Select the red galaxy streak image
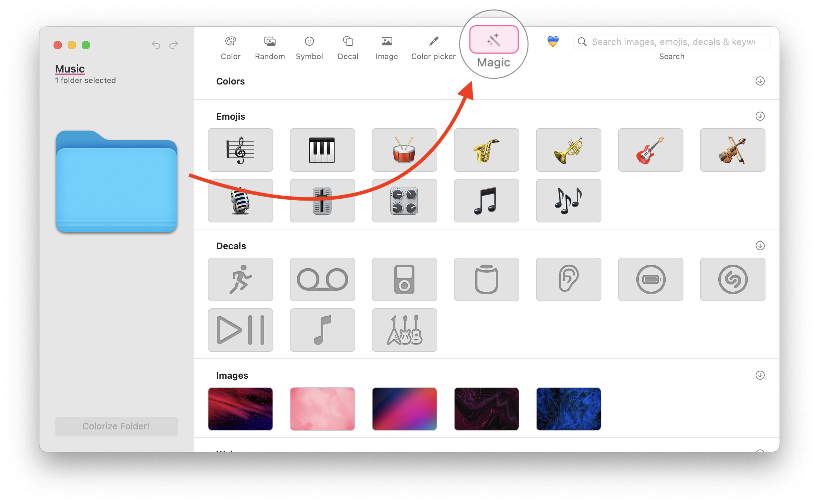Viewport: 819px width, 504px height. click(x=240, y=409)
